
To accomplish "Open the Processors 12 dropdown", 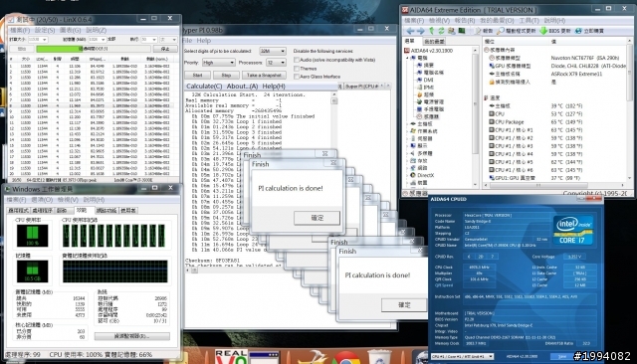I will tap(276, 63).
